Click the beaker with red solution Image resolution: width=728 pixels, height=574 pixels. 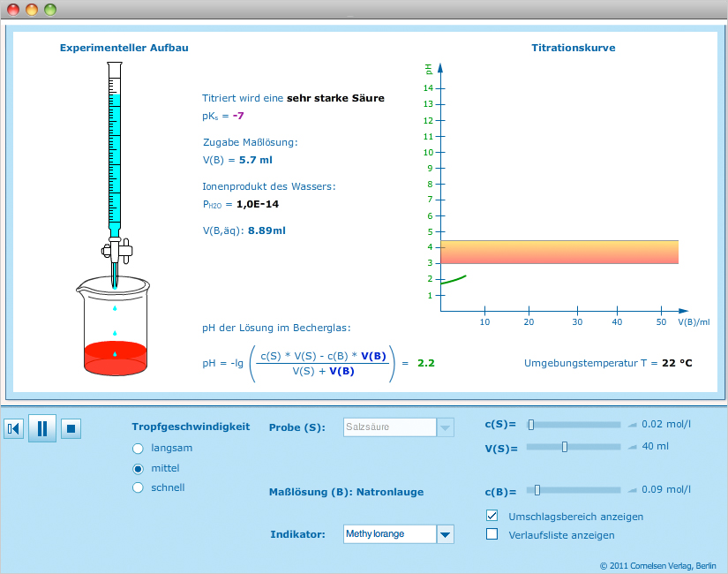click(x=114, y=331)
